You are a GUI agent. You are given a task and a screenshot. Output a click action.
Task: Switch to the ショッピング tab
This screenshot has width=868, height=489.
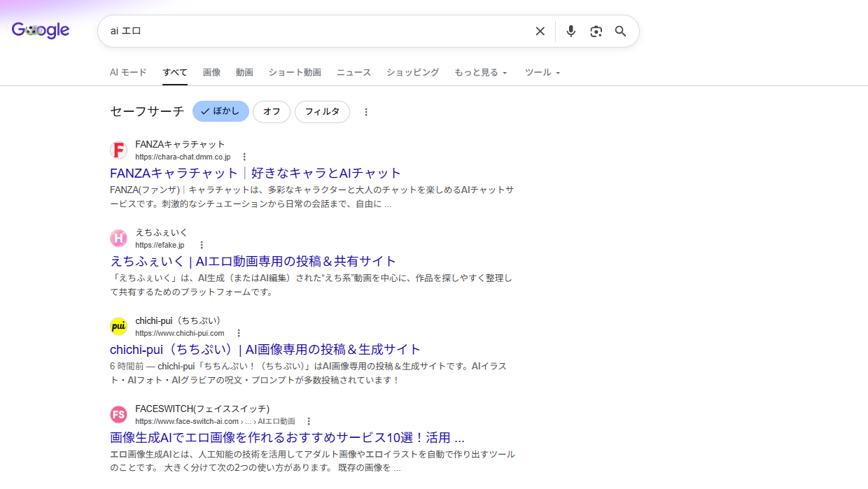pos(412,72)
